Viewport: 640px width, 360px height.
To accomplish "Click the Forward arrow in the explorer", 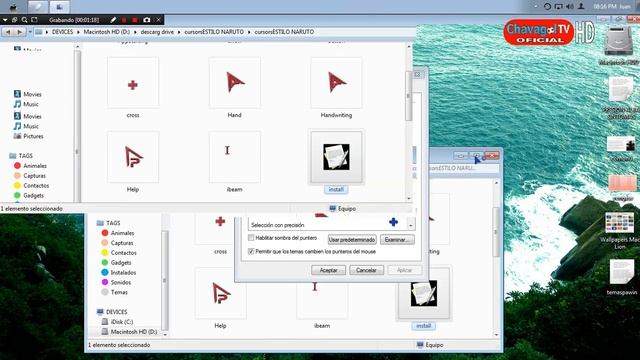I will click(x=19, y=32).
